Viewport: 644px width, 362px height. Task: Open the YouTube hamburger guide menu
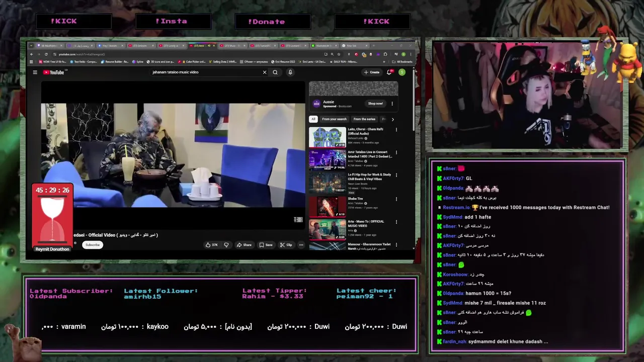tap(35, 72)
